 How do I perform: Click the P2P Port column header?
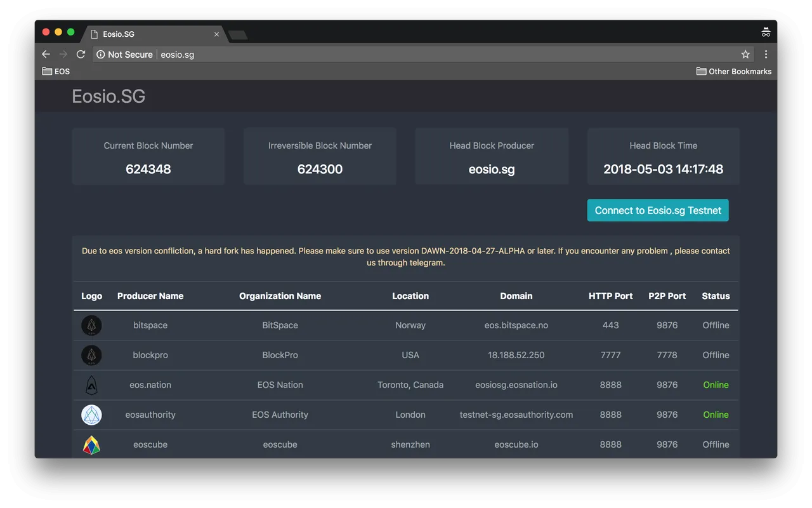pyautogui.click(x=667, y=296)
